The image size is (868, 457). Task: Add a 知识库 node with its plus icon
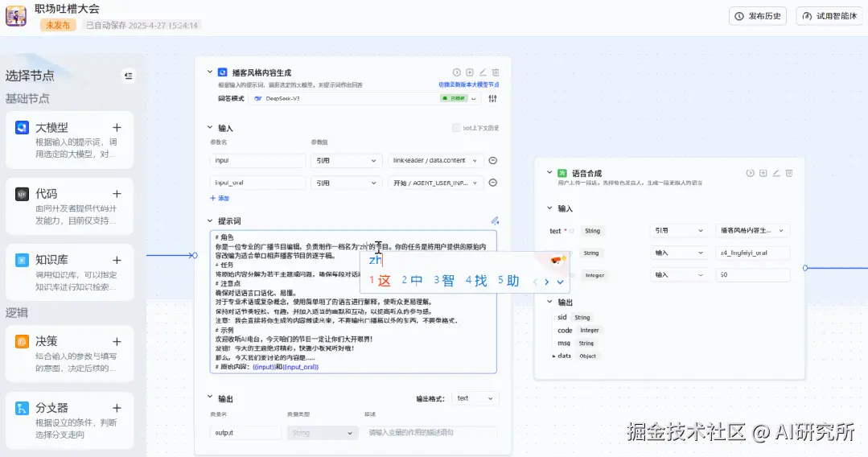[x=117, y=260]
